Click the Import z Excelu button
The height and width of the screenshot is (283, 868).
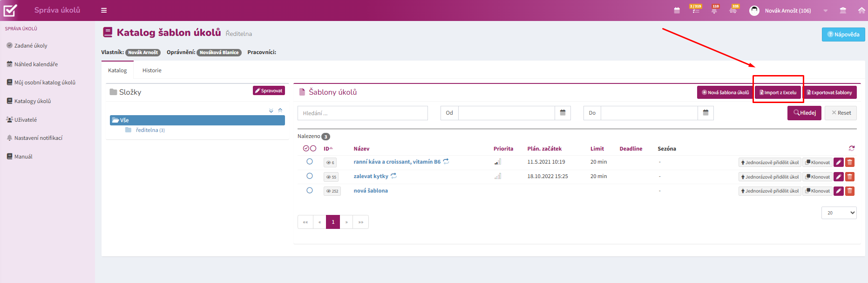(778, 92)
